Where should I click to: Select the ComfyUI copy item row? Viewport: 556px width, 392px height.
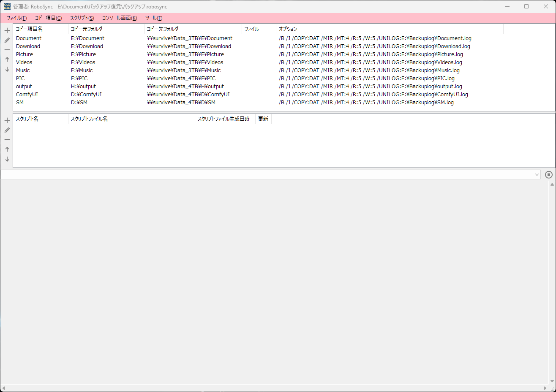27,95
